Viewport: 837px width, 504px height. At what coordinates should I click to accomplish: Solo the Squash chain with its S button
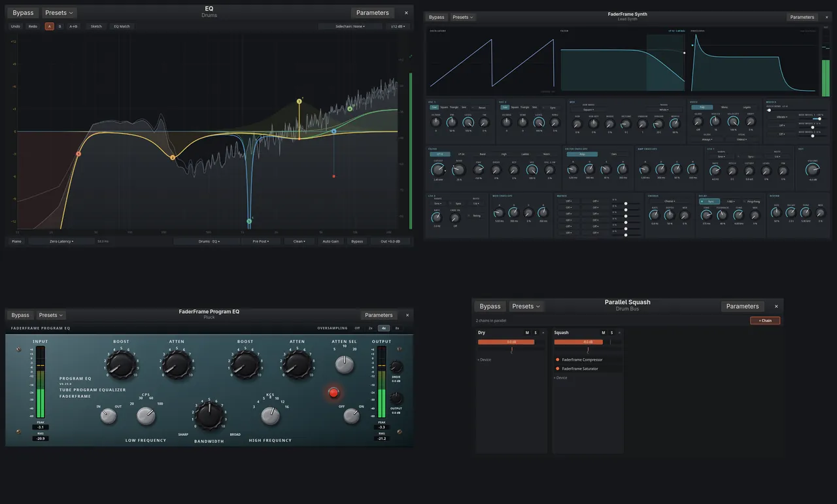click(611, 333)
